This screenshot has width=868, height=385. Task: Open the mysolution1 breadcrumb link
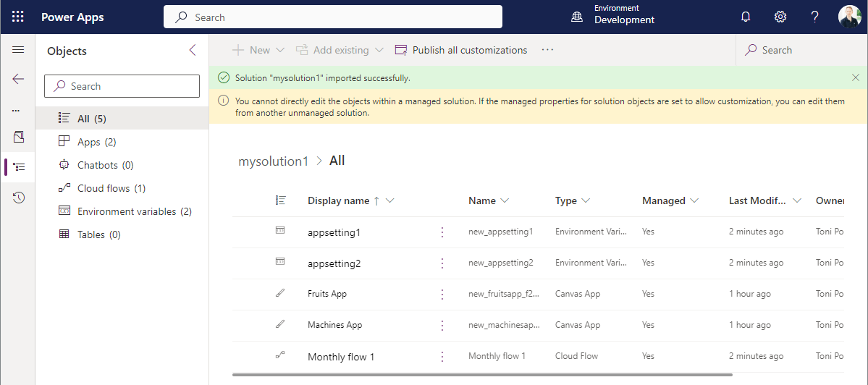click(x=273, y=161)
